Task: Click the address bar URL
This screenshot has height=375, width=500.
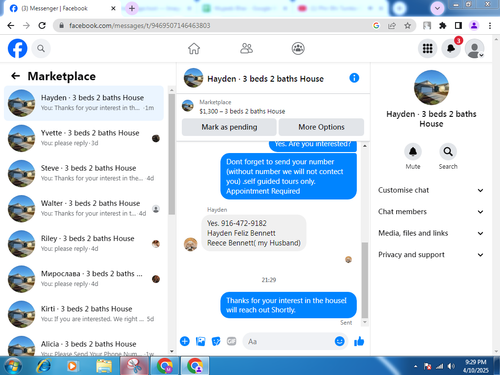Action: (x=140, y=25)
